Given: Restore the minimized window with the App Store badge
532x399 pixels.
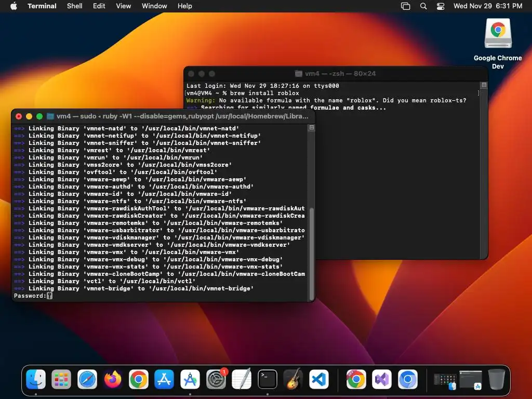Looking at the screenshot, I should coord(471,380).
